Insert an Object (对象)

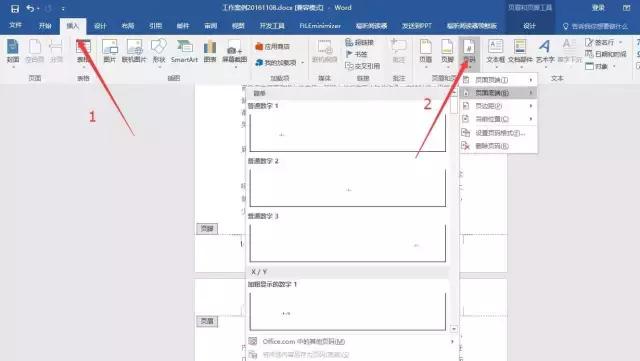pos(600,66)
